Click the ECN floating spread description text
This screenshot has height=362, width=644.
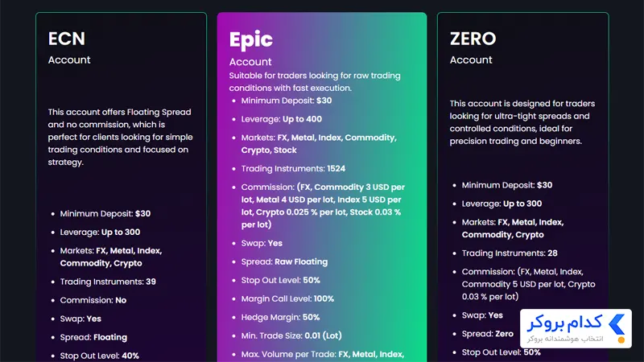[120, 137]
